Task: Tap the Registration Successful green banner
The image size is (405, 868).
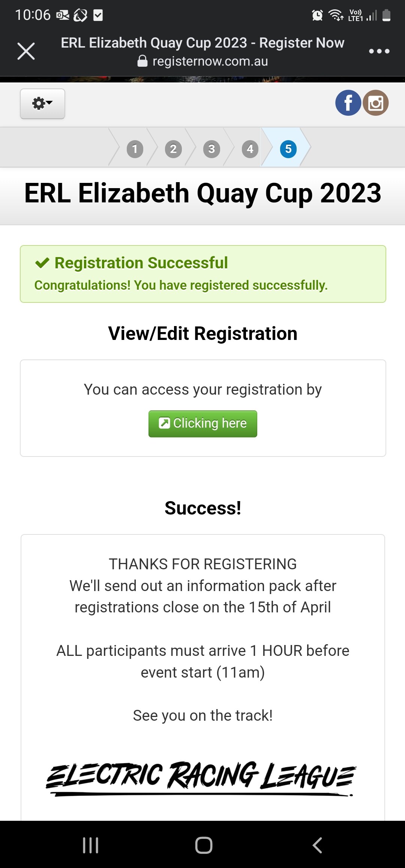Action: point(203,274)
